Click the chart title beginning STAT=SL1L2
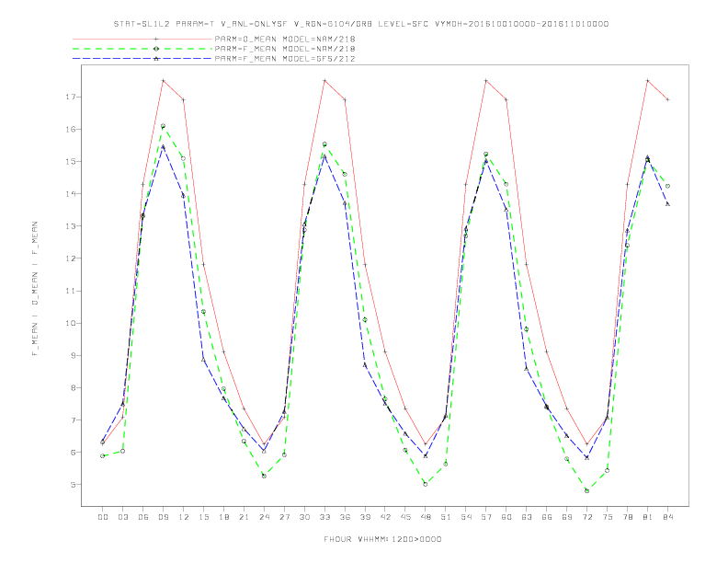 pyautogui.click(x=360, y=24)
